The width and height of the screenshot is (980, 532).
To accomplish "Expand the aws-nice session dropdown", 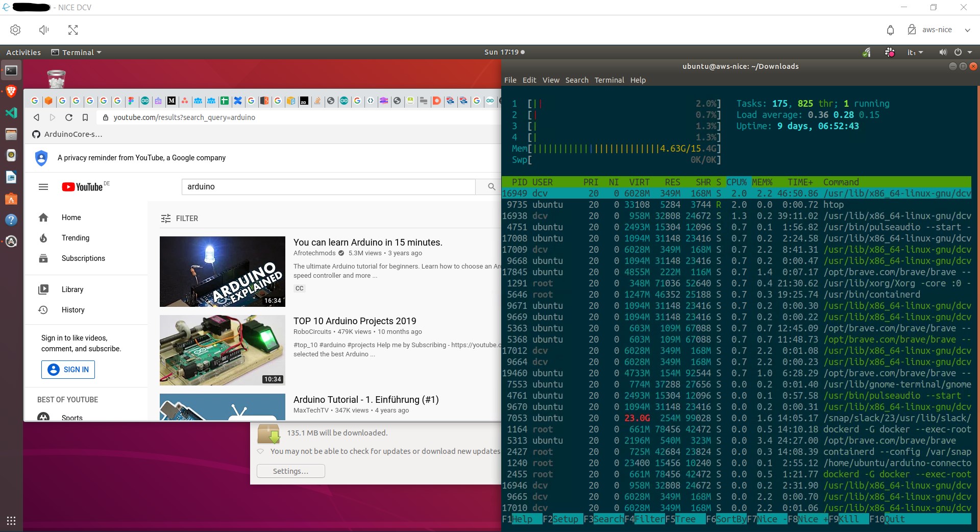I will click(967, 30).
